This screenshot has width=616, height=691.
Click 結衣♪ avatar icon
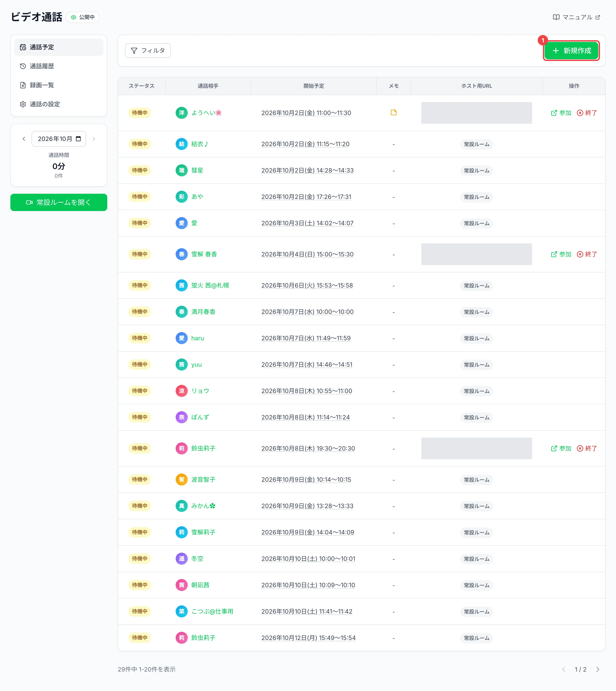point(182,144)
